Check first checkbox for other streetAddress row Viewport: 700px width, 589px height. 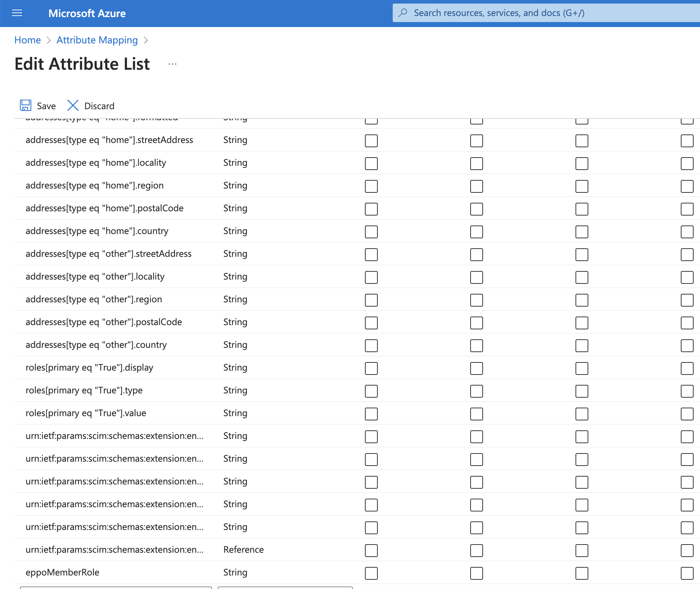tap(371, 255)
